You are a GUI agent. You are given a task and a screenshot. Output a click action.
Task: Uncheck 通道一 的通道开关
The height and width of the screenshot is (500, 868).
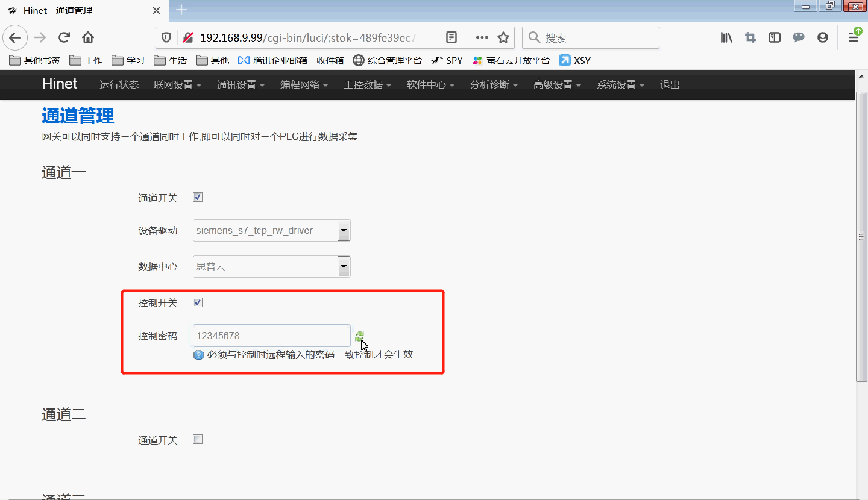pyautogui.click(x=197, y=197)
